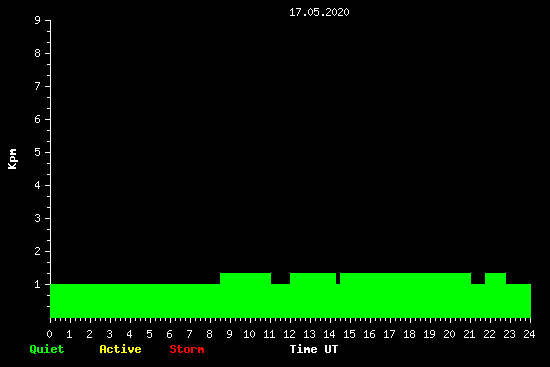Viewport: 550px width, 367px height.
Task: Click the green bar above hour 4
Action: [130, 301]
